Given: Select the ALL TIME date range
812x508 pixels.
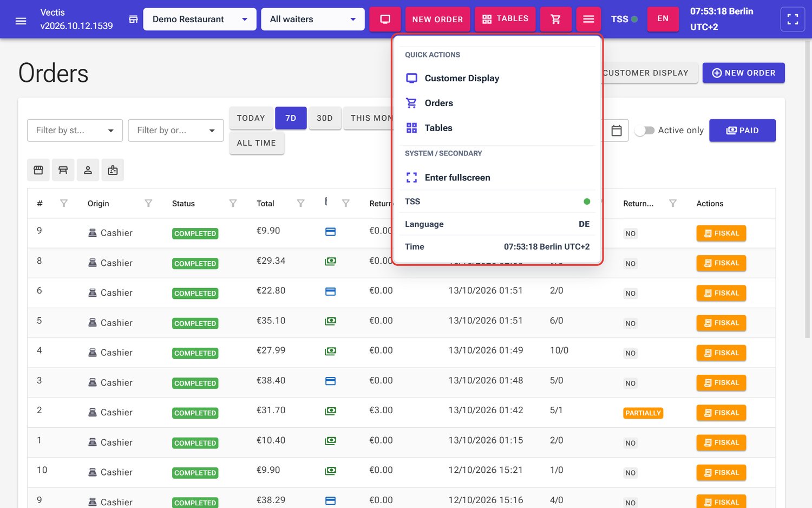Looking at the screenshot, I should click(x=257, y=143).
